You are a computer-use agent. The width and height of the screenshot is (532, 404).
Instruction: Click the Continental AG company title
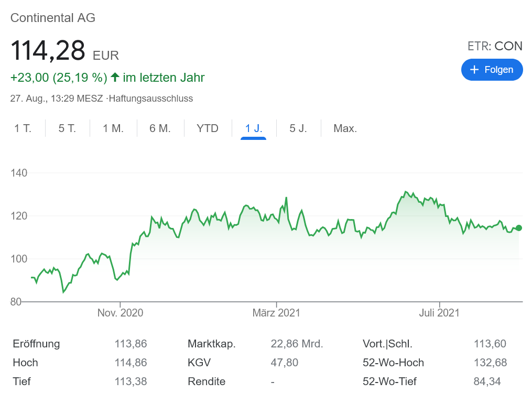(53, 18)
